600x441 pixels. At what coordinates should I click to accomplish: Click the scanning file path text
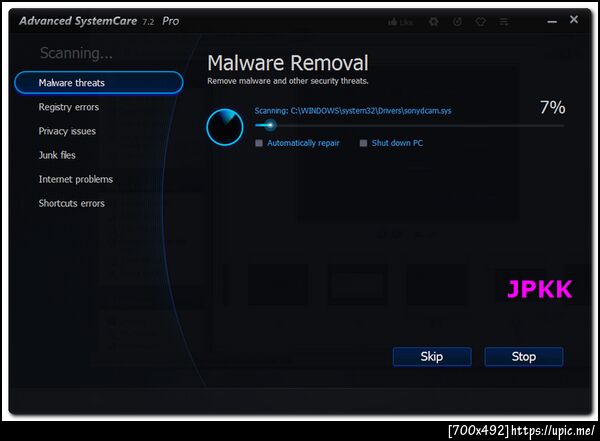353,111
